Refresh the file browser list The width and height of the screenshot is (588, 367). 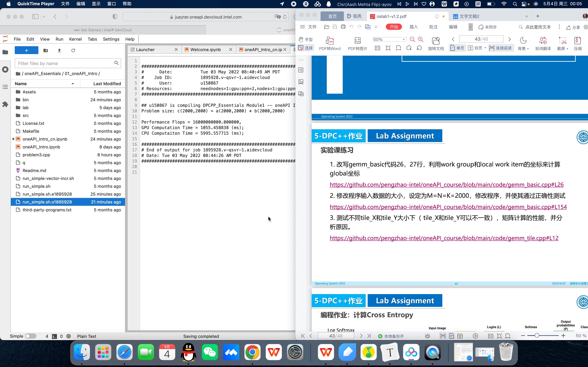pos(73,50)
